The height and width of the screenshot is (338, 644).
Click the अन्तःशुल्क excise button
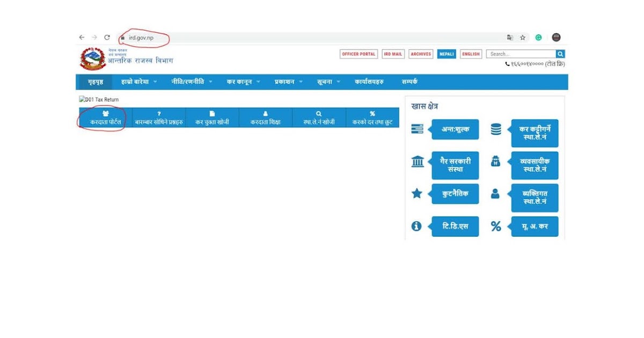(x=455, y=129)
